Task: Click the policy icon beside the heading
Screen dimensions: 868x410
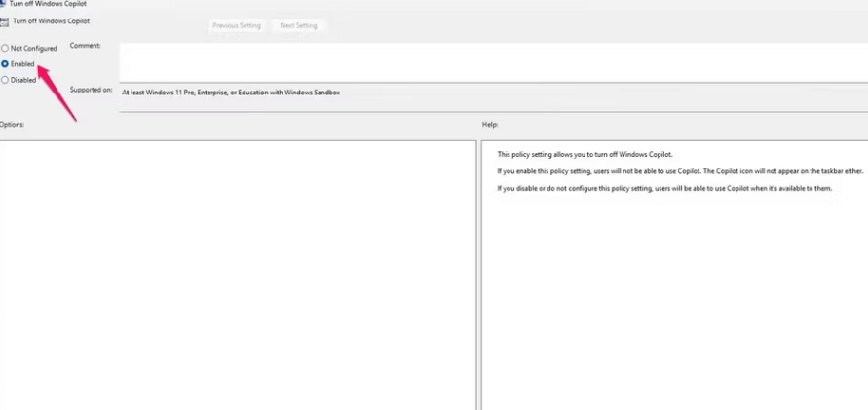Action: click(x=5, y=21)
